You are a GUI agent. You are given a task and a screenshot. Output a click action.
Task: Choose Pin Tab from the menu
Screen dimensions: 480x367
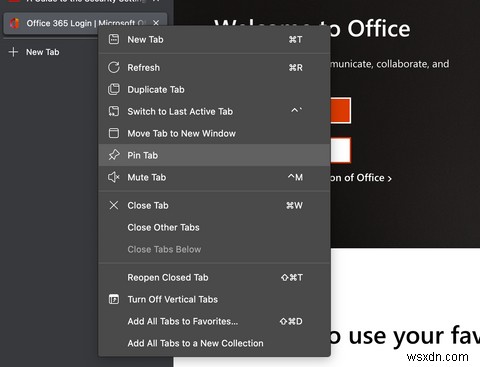(214, 155)
